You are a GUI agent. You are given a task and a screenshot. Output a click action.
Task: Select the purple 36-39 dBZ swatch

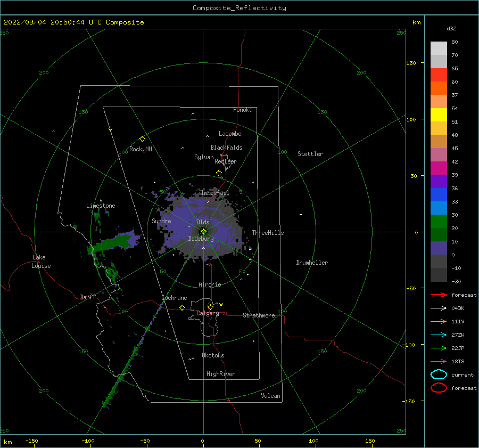tap(439, 182)
